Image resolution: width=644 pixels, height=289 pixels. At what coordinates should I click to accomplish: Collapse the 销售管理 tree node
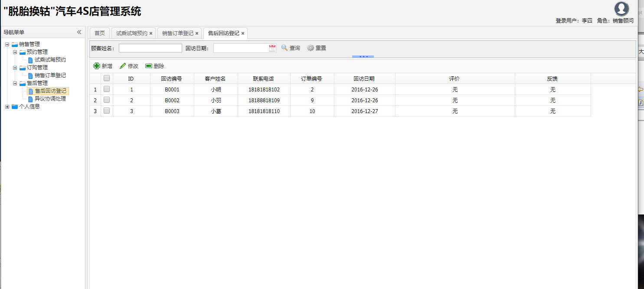coord(7,44)
